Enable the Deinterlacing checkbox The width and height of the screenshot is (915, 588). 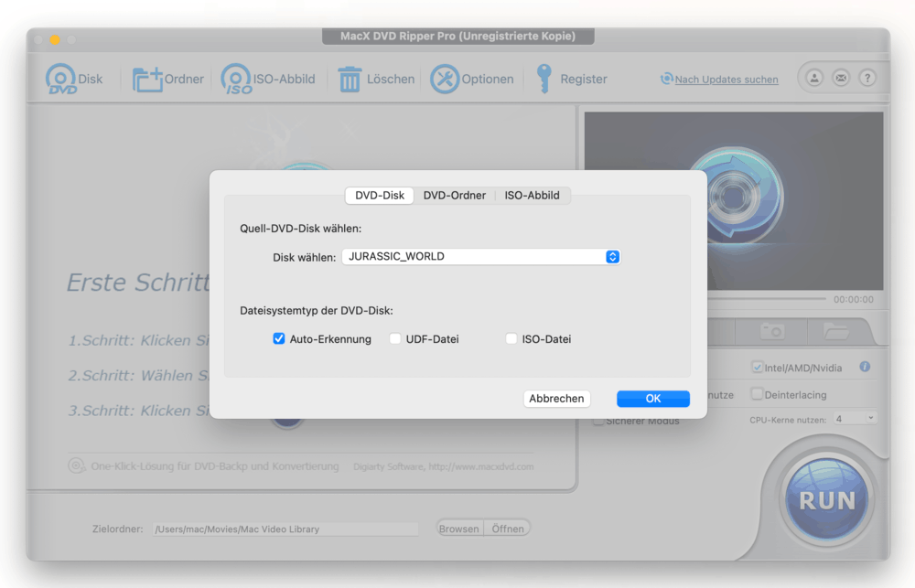pos(757,394)
